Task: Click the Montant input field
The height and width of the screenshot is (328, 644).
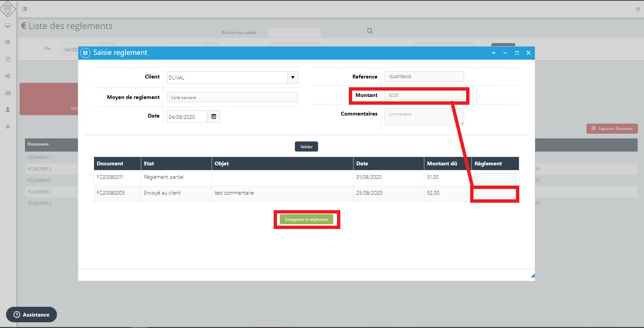Action: pyautogui.click(x=424, y=95)
